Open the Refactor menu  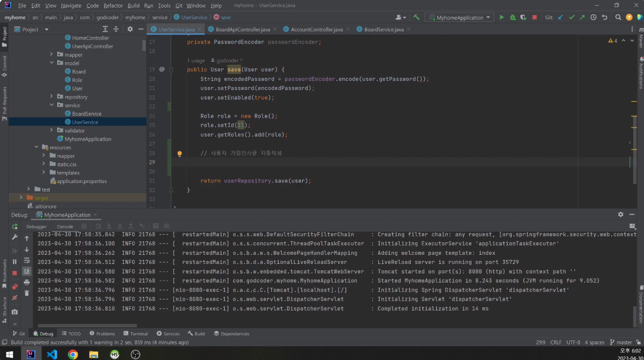pyautogui.click(x=113, y=6)
